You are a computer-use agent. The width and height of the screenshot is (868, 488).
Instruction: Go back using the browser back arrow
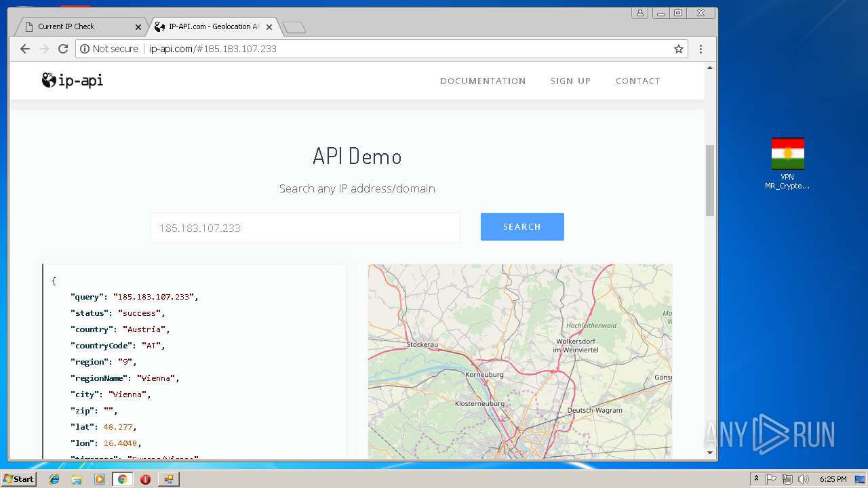pyautogui.click(x=25, y=49)
